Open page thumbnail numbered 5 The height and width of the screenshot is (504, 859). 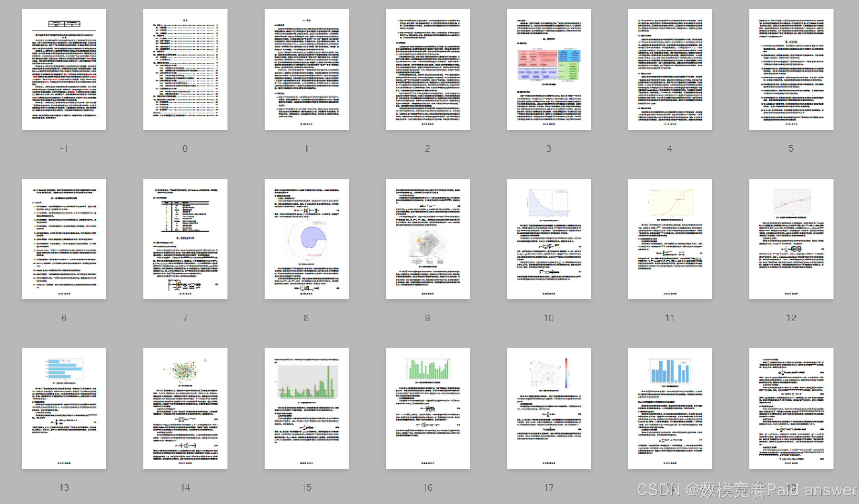[x=791, y=70]
